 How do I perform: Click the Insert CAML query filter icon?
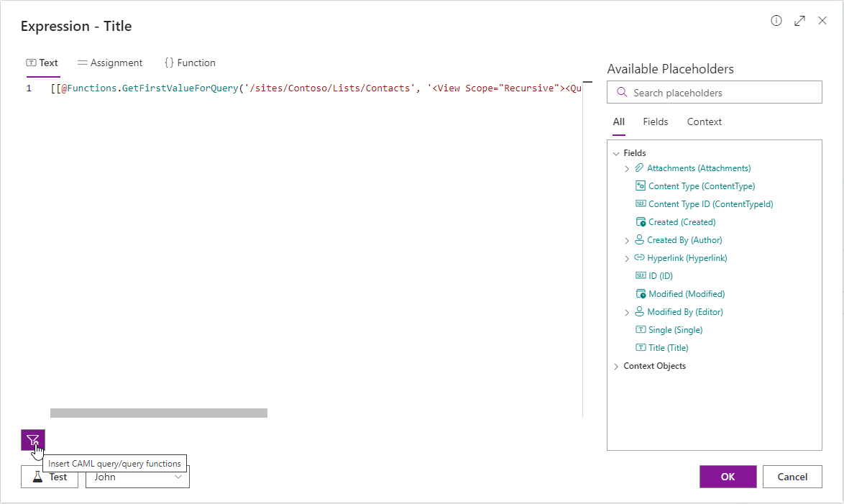coord(32,440)
